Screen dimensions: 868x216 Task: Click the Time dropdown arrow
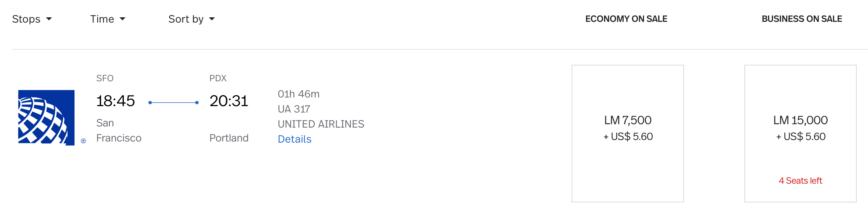pyautogui.click(x=123, y=19)
